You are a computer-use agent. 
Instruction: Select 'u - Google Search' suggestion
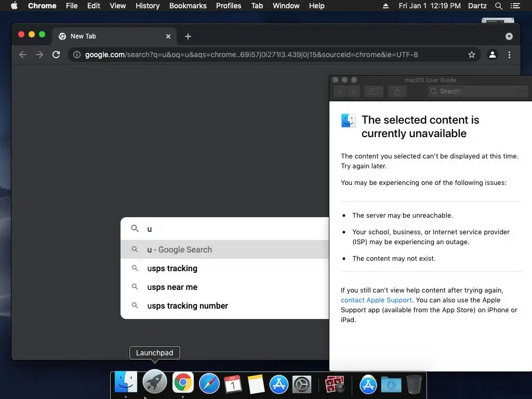point(225,249)
